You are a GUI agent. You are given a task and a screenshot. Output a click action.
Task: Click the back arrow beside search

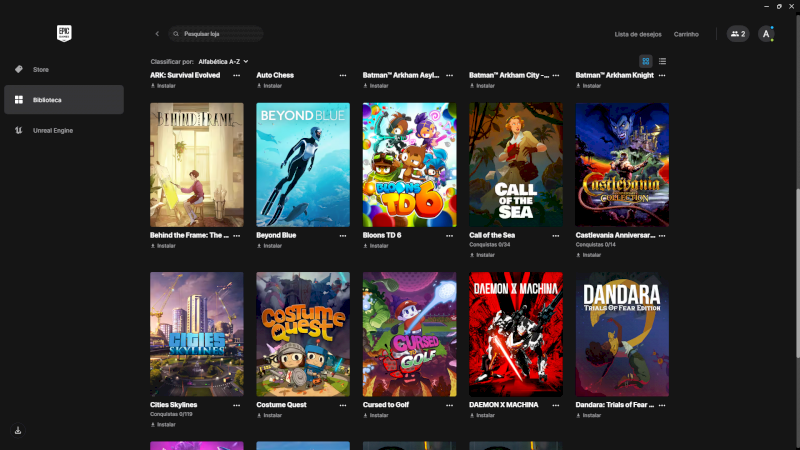click(157, 34)
